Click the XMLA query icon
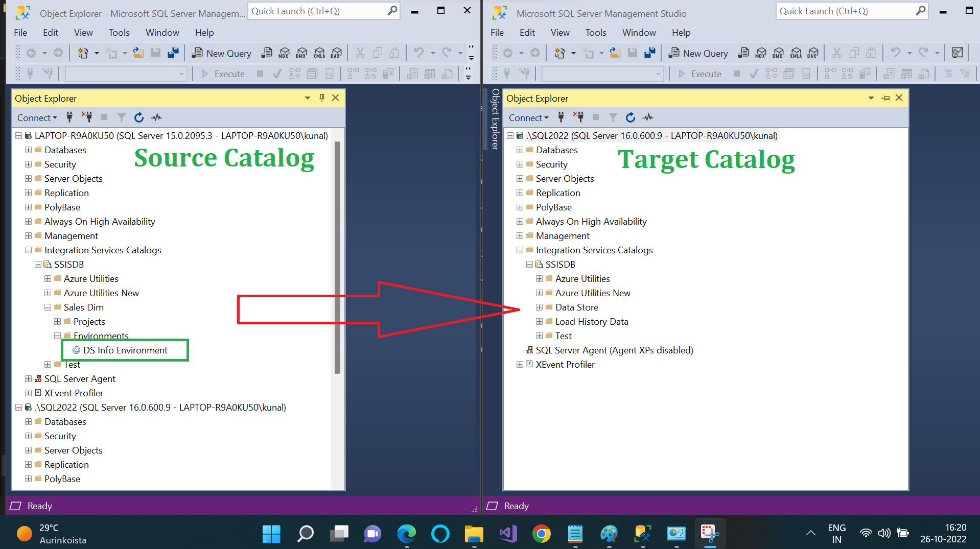The width and height of the screenshot is (980, 549). pos(319,53)
